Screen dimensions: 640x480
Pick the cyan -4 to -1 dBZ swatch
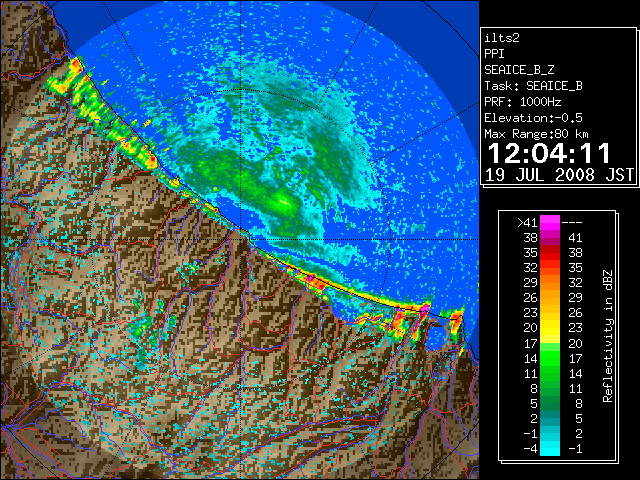point(550,449)
